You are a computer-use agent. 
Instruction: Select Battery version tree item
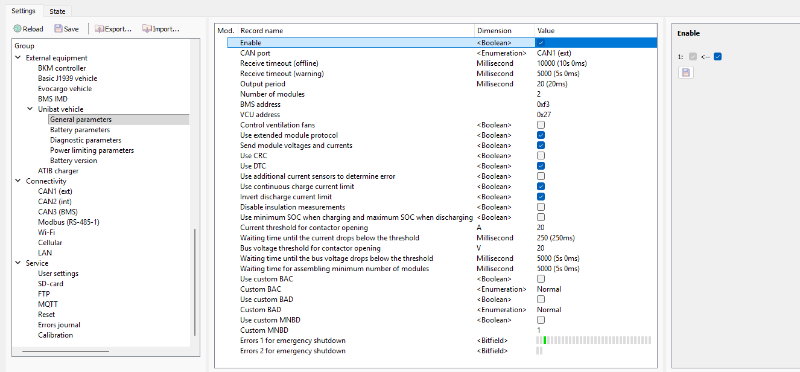pyautogui.click(x=73, y=160)
